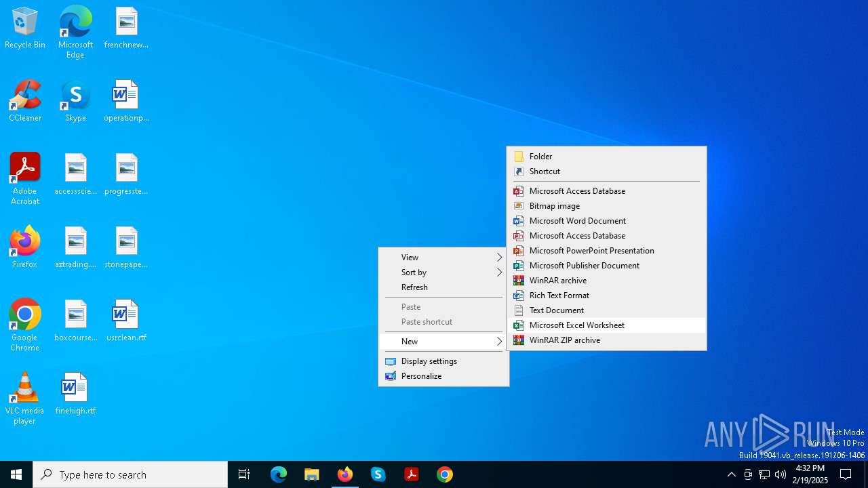Viewport: 868px width, 488px height.
Task: Expand the New submenu arrow
Action: [500, 342]
